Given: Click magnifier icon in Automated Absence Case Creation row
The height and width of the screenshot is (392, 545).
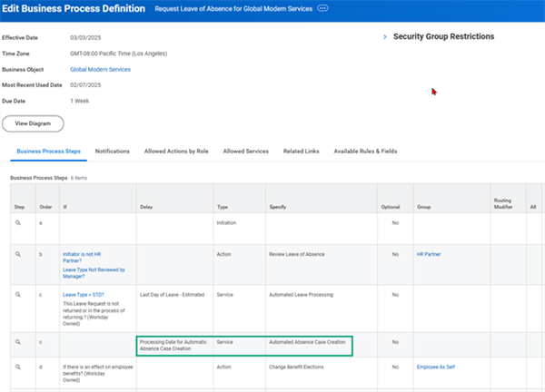Looking at the screenshot, I should [x=18, y=342].
